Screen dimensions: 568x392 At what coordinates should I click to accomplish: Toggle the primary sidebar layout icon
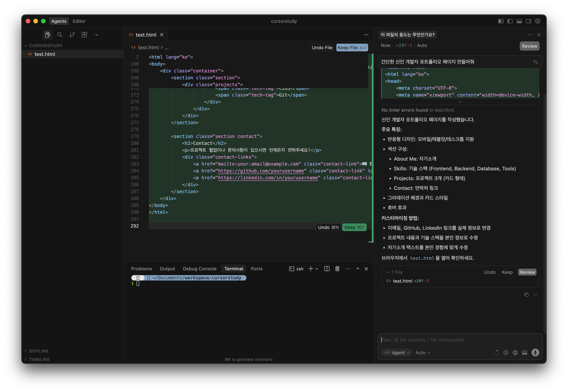coord(510,21)
